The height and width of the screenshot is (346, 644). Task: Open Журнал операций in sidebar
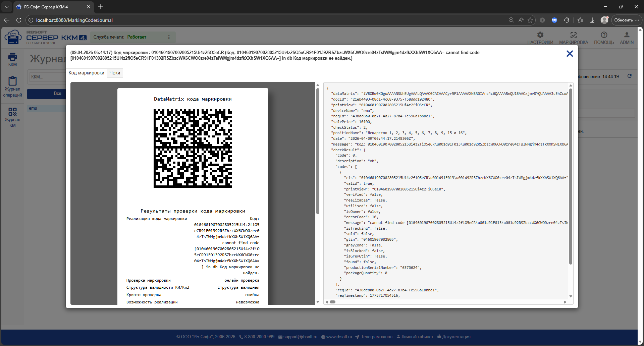[x=12, y=87]
